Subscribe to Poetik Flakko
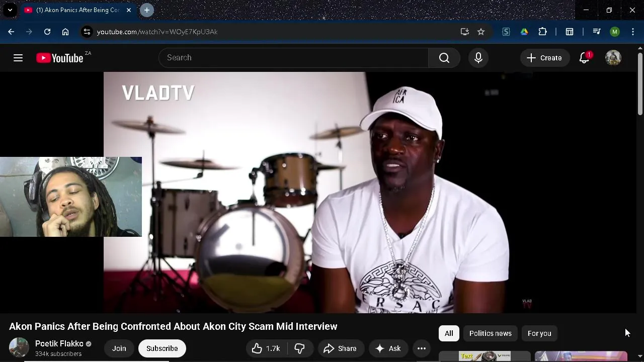The image size is (644, 362). click(x=162, y=348)
